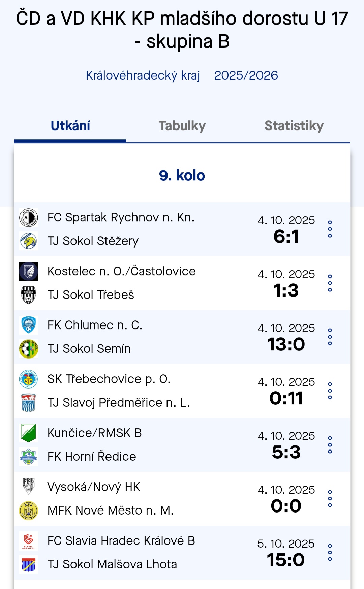Open the 2025/2026 season link
Viewport: 364px width, 589px height.
(x=246, y=75)
